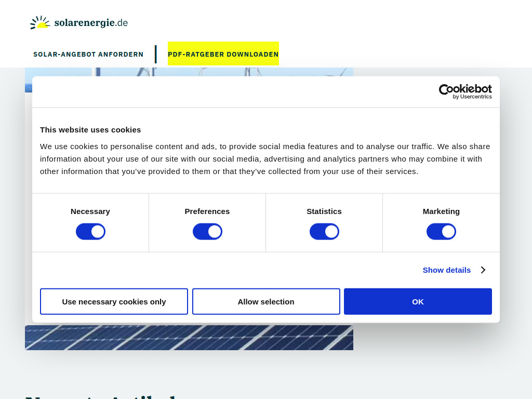Click the Cookiebot logo
The height and width of the screenshot is (399, 532).
point(465,91)
